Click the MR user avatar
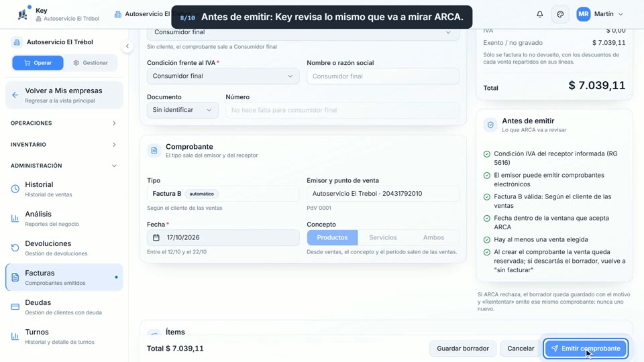 583,14
